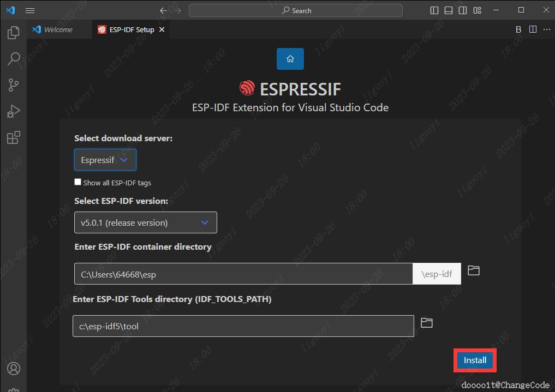Click the \esp-idf path suffix label
555x392 pixels.
click(x=437, y=274)
